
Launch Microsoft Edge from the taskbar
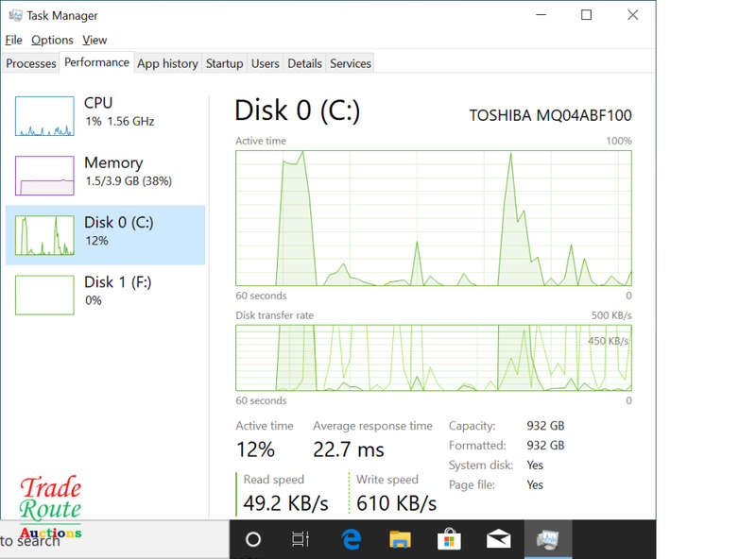click(x=351, y=539)
